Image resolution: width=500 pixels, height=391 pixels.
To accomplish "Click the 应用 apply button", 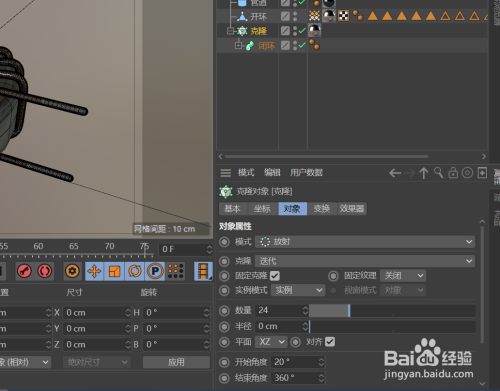I will click(x=176, y=362).
